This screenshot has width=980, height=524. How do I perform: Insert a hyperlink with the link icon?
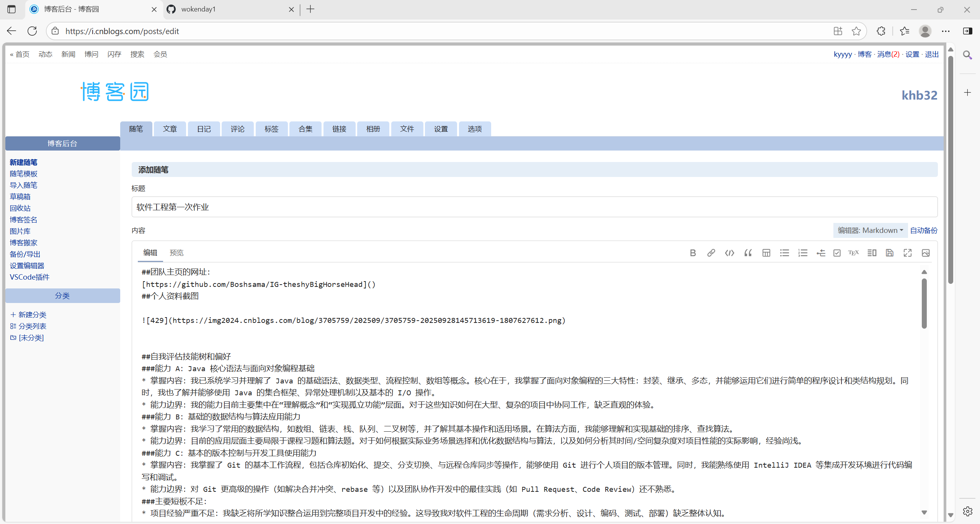click(x=711, y=253)
